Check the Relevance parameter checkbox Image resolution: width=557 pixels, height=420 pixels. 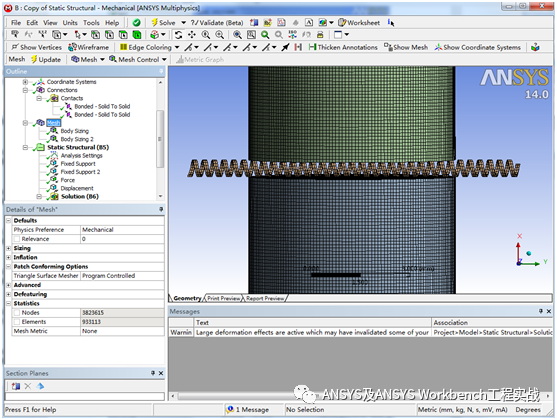click(17, 239)
